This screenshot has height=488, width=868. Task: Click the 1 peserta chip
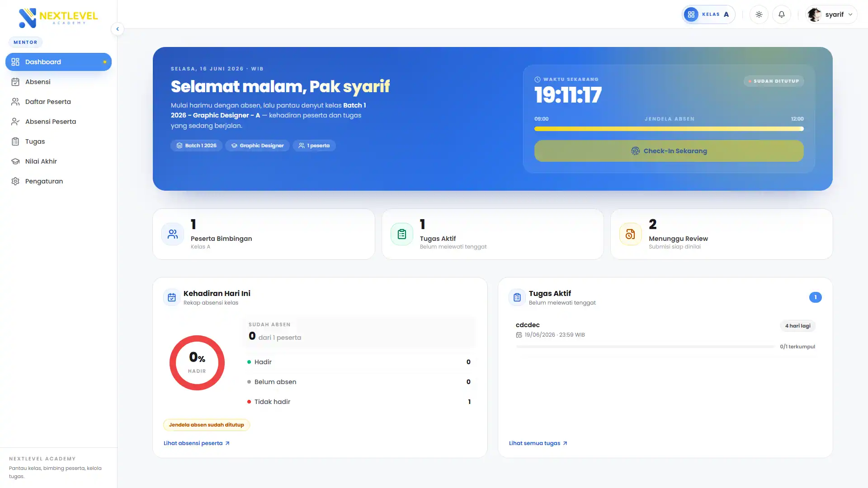(x=314, y=145)
